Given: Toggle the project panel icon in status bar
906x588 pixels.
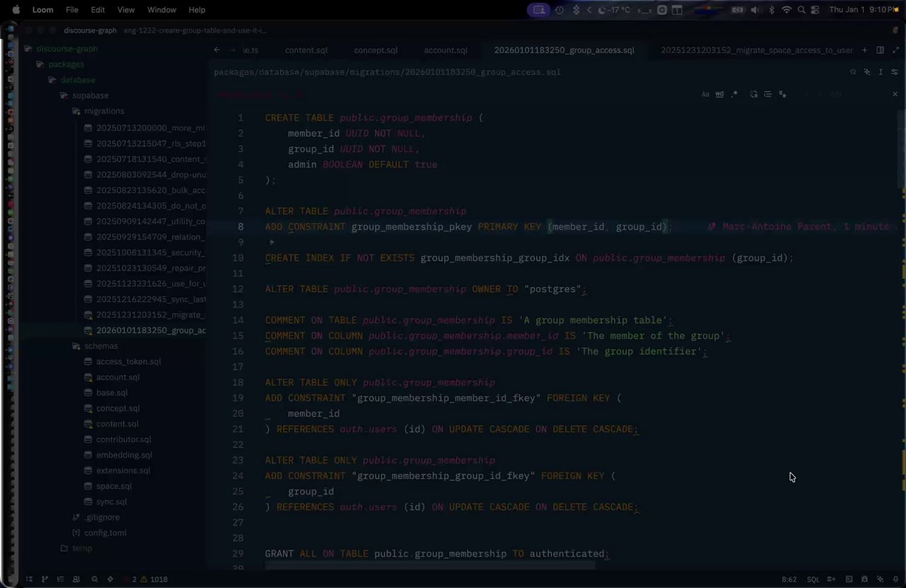Looking at the screenshot, I should 29,579.
